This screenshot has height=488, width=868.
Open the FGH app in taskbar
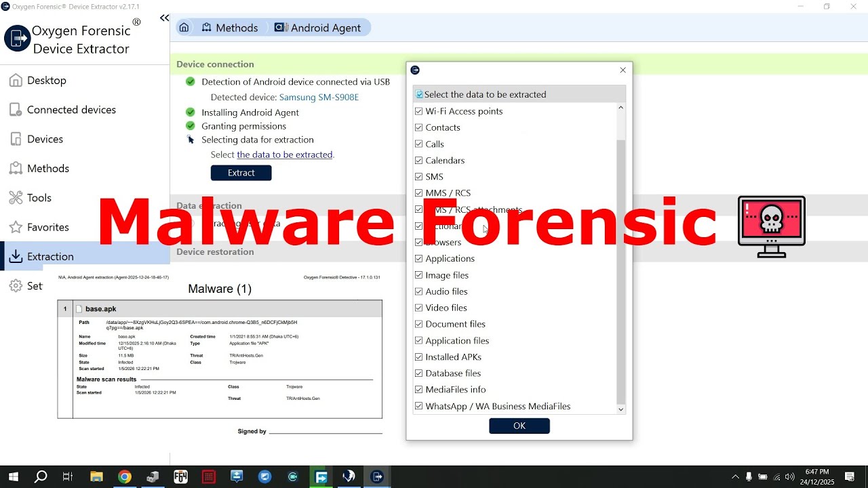[x=180, y=477]
